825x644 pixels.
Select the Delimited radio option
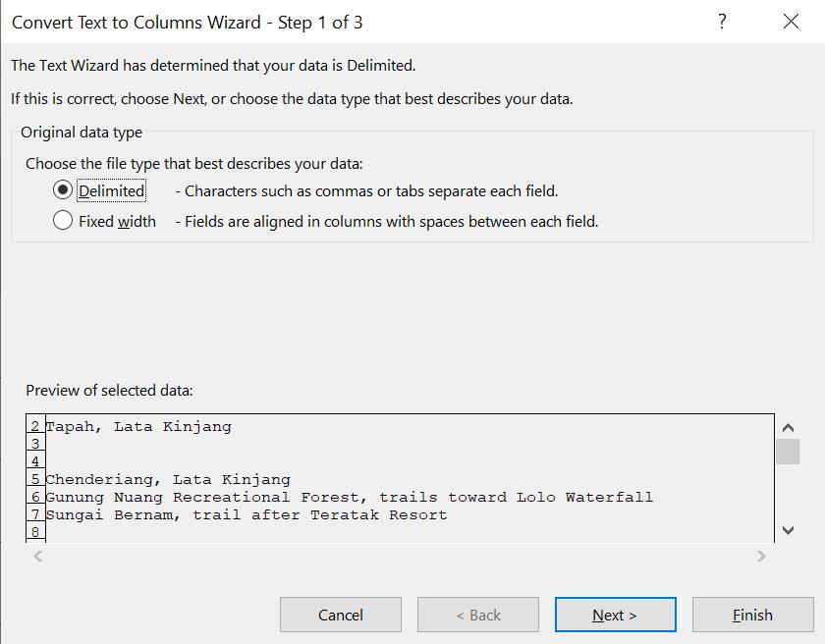(x=63, y=190)
